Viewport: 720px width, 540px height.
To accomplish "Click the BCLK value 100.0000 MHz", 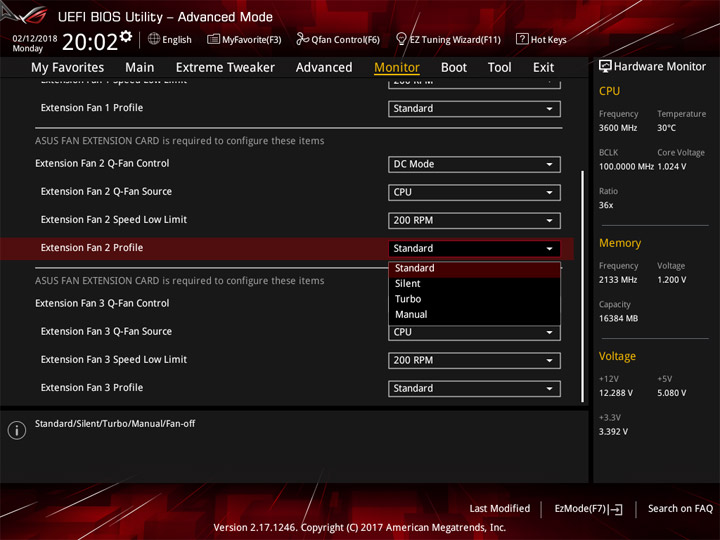I will pyautogui.click(x=626, y=167).
